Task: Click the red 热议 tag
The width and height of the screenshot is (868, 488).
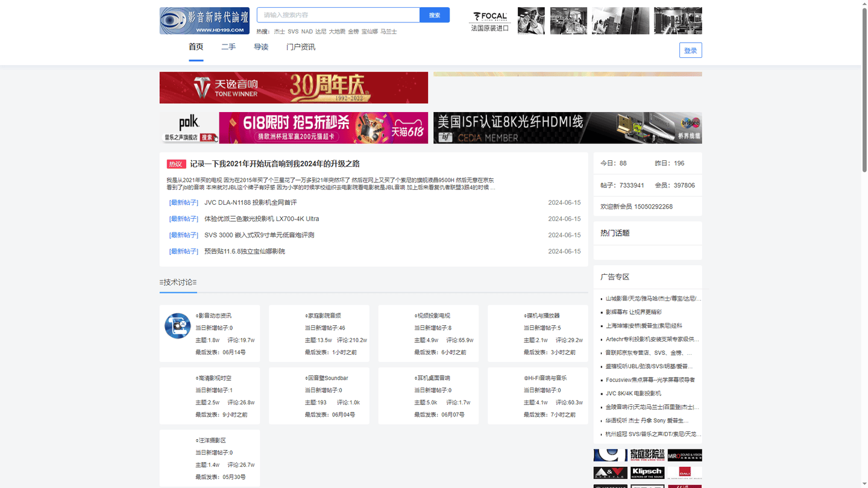Action: coord(176,164)
